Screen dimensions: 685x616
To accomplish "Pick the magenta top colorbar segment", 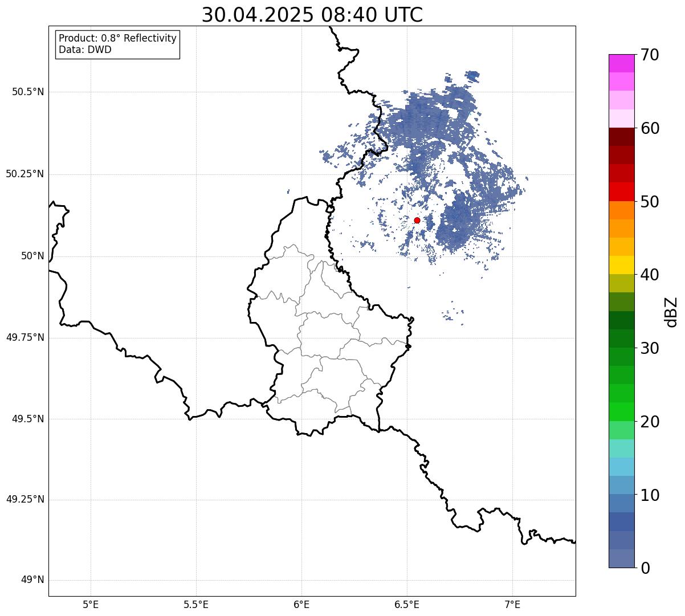I will (x=622, y=63).
